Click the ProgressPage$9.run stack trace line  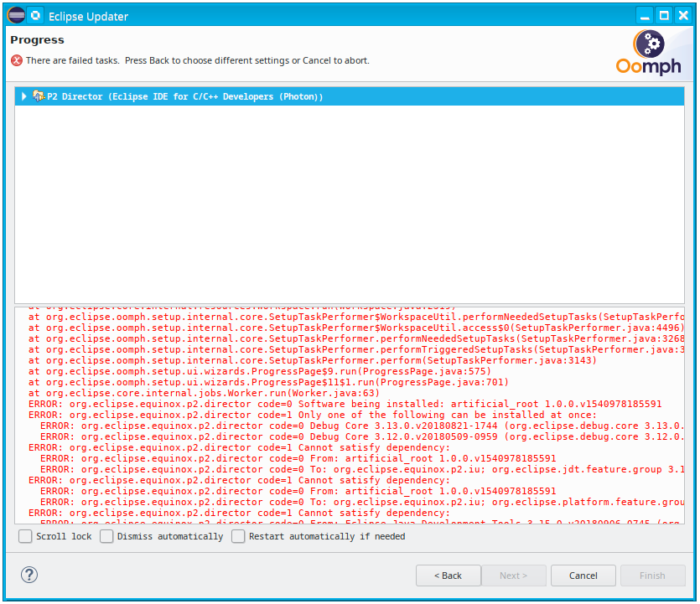tap(260, 371)
